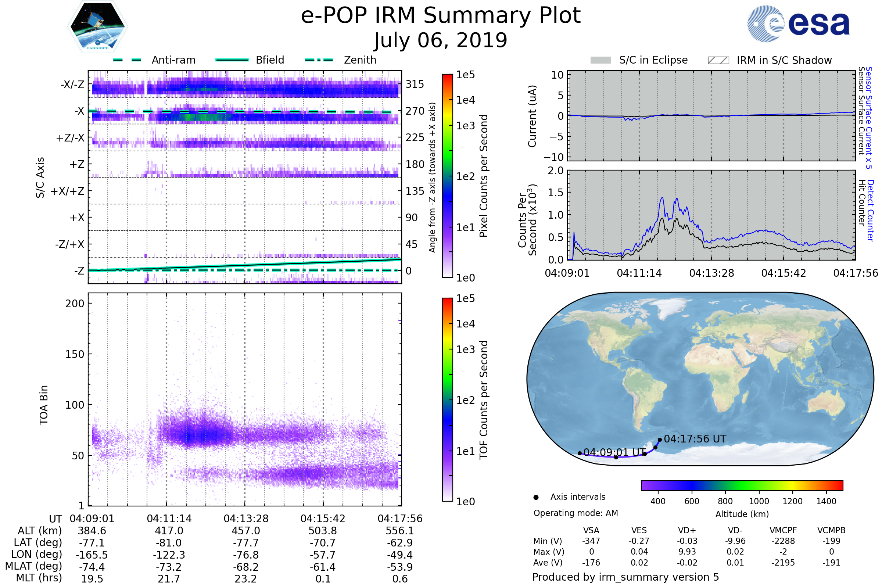
Task: Click the 04:13:28 UT tick under TOA plot
Action: (246, 519)
